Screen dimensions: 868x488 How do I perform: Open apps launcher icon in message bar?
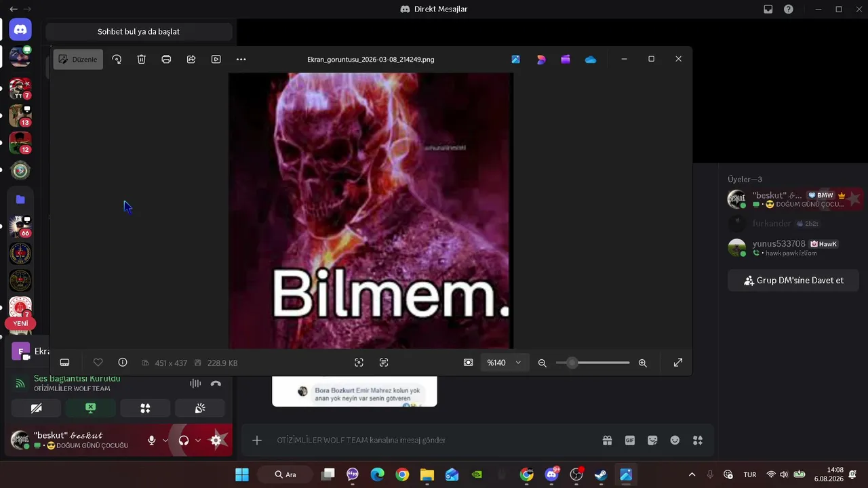[x=698, y=441]
